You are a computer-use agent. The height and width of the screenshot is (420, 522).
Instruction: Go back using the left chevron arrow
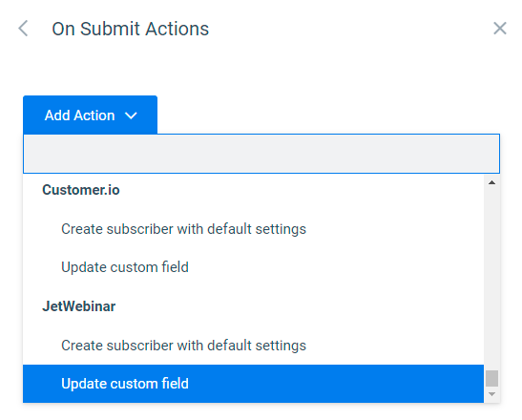pos(23,29)
